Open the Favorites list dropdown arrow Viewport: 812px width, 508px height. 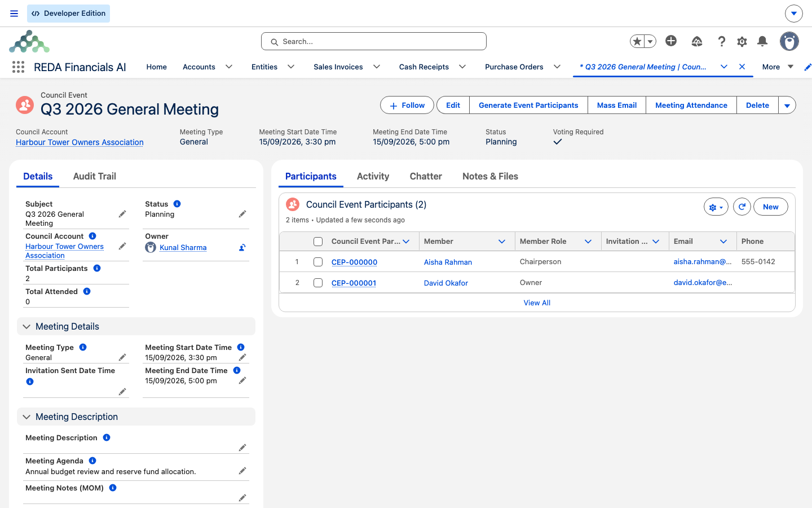650,41
